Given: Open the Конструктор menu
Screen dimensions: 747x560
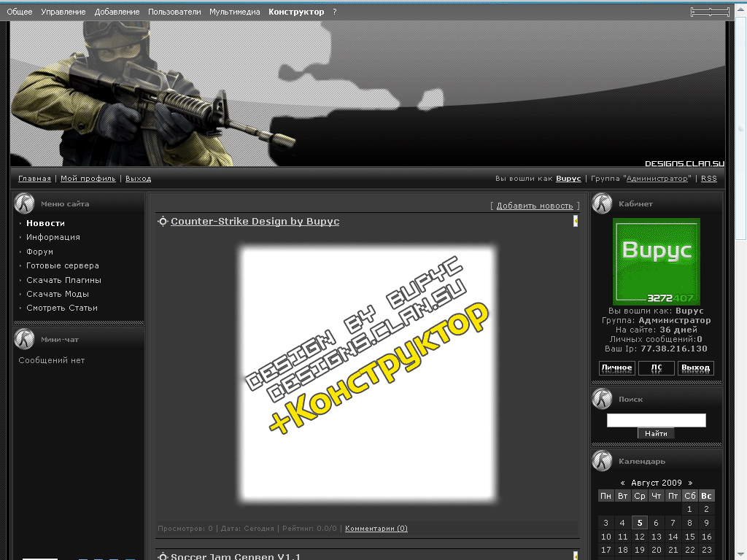Looking at the screenshot, I should 296,12.
